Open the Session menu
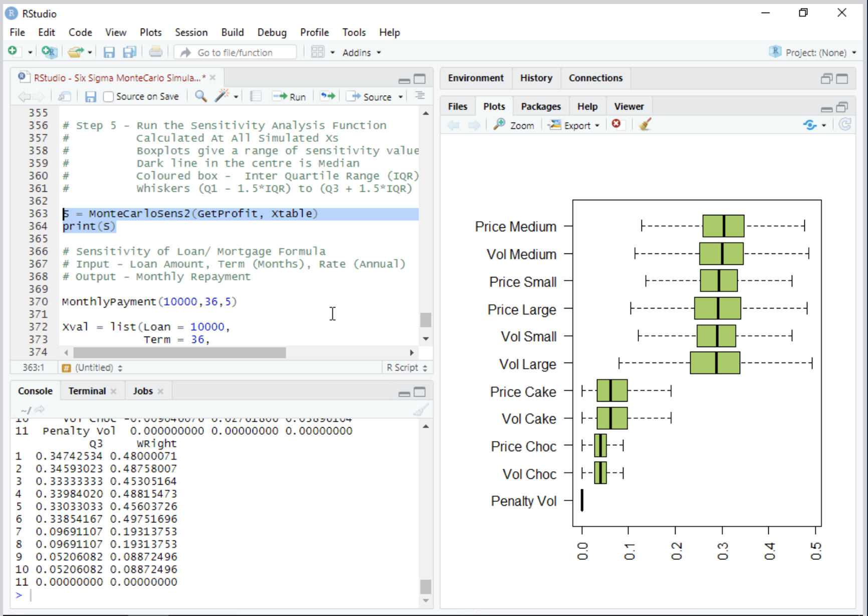This screenshot has width=868, height=616. [x=191, y=32]
